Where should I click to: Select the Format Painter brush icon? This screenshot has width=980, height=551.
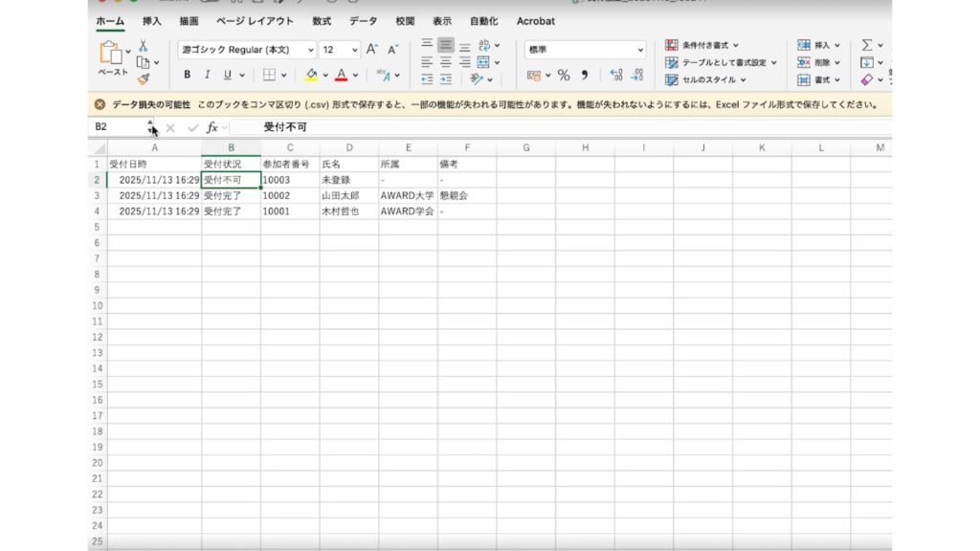point(143,79)
